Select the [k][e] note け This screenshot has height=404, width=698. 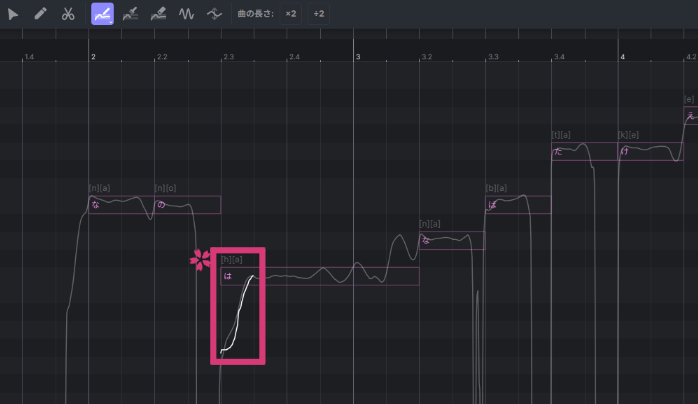(650, 152)
